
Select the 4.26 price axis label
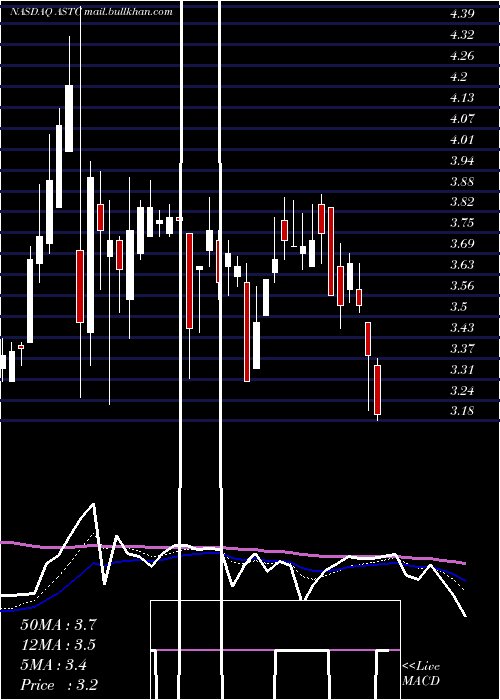462,56
